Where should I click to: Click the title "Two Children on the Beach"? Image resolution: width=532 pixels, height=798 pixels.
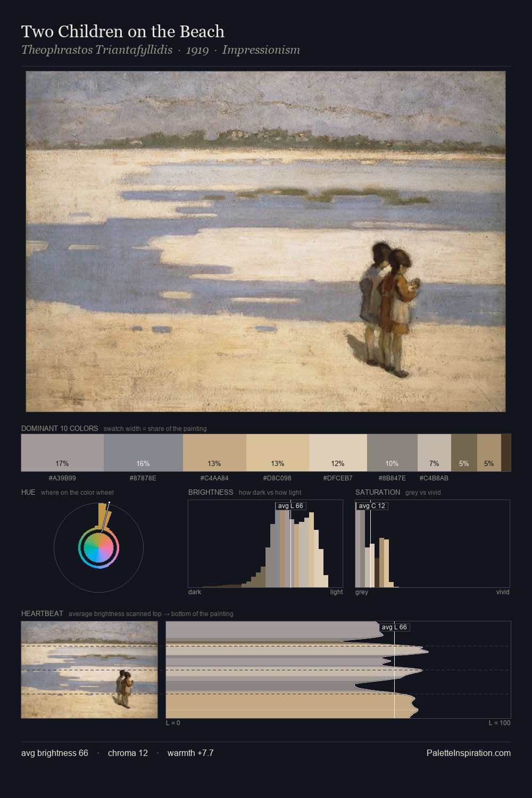pos(123,31)
